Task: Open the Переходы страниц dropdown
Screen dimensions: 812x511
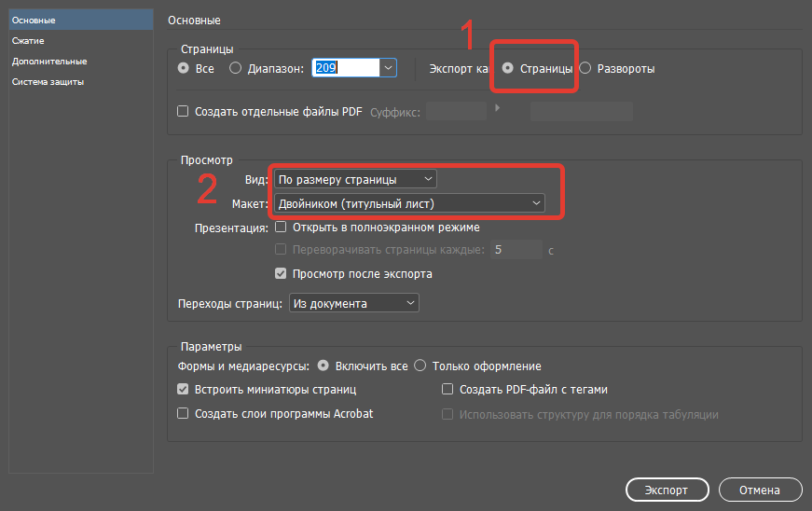Action: (354, 303)
